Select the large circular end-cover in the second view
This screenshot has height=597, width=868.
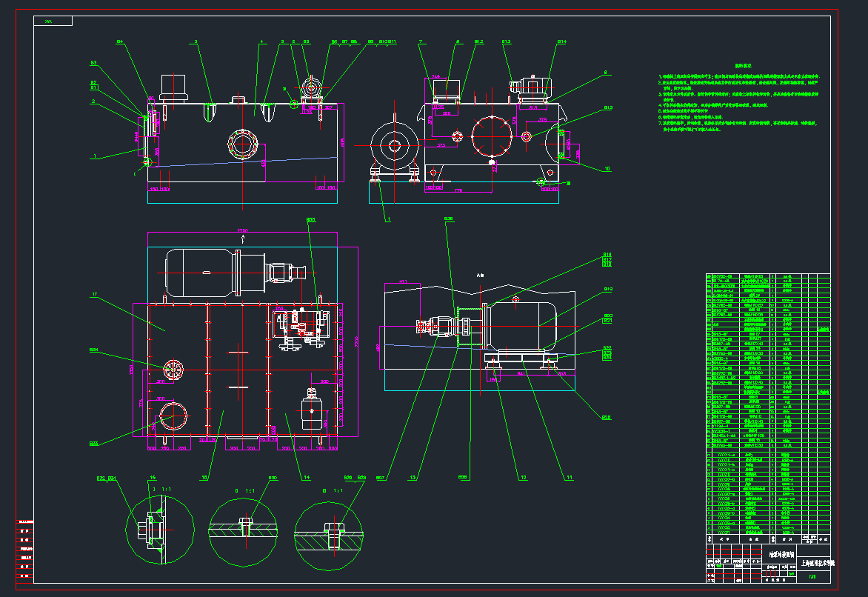(491, 137)
